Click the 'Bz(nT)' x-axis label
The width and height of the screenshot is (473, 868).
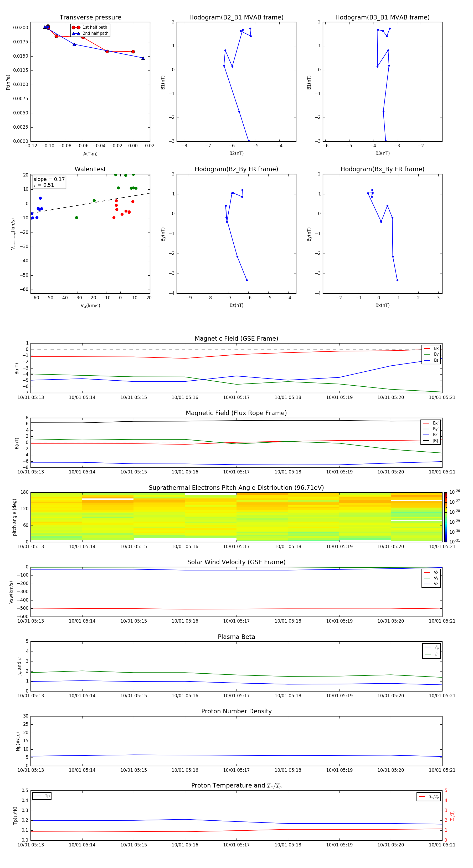(x=236, y=305)
